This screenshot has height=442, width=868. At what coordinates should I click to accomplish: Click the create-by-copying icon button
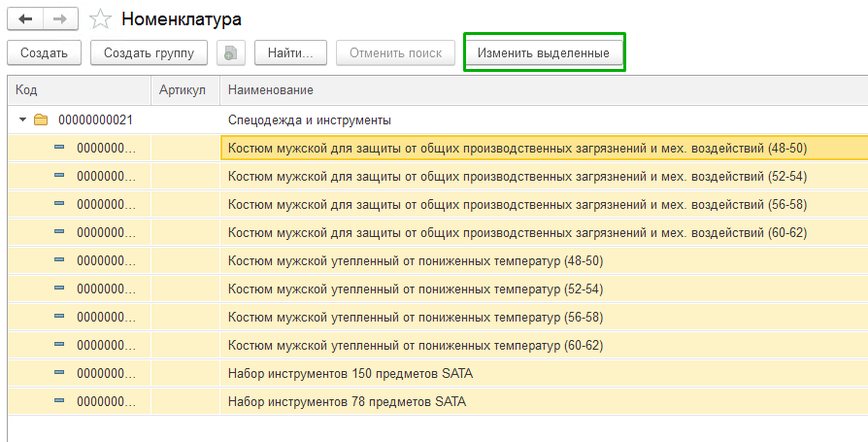point(230,53)
